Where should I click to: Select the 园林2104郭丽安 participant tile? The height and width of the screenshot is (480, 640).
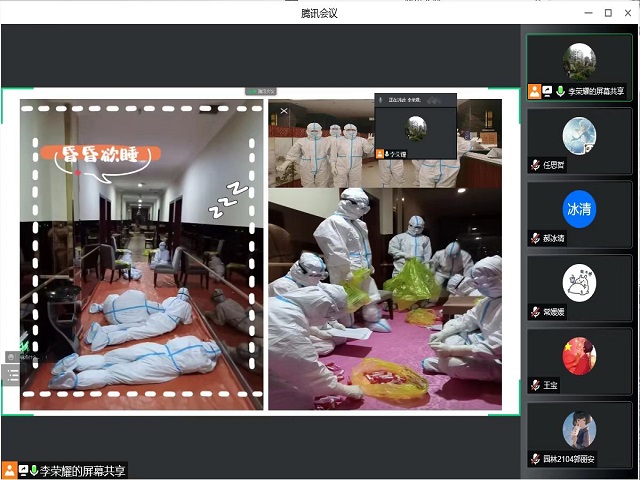pos(579,430)
